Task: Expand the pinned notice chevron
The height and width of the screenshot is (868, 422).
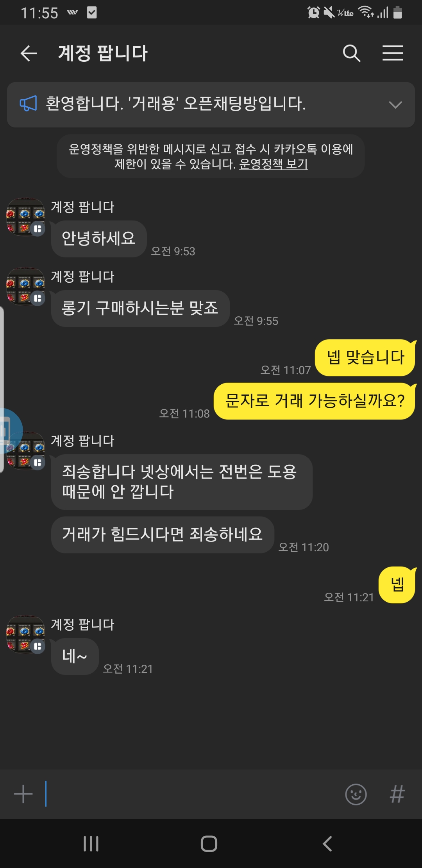Action: pyautogui.click(x=395, y=105)
